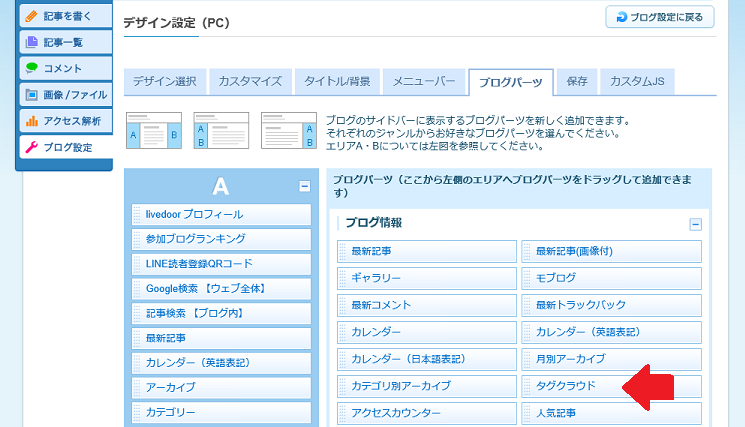745x427 pixels.
Task: Click the カテゴリ別アーカイブ blog part
Action: 427,386
